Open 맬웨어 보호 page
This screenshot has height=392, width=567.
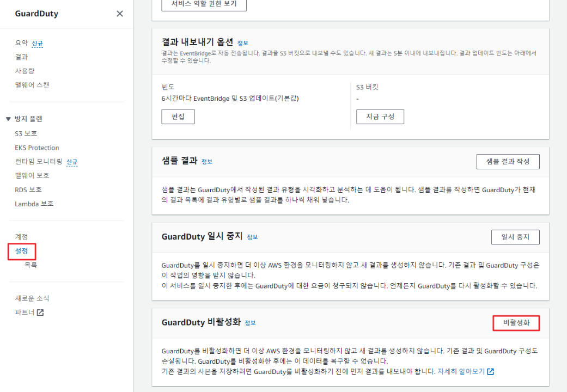(32, 175)
